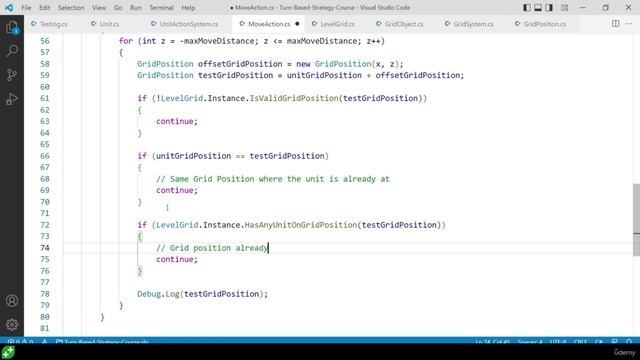The image size is (640, 360).
Task: Click the green taskbar icon at bottom left
Action: click(8, 352)
